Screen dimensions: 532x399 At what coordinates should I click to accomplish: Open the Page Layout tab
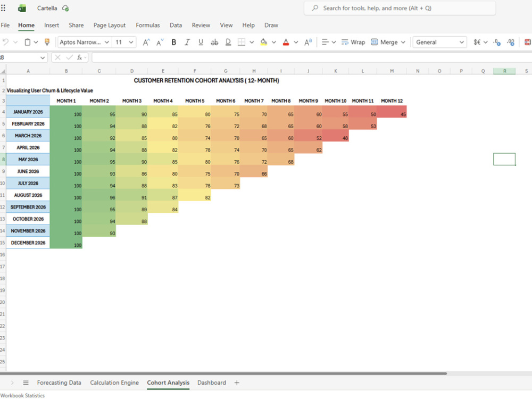(x=110, y=25)
